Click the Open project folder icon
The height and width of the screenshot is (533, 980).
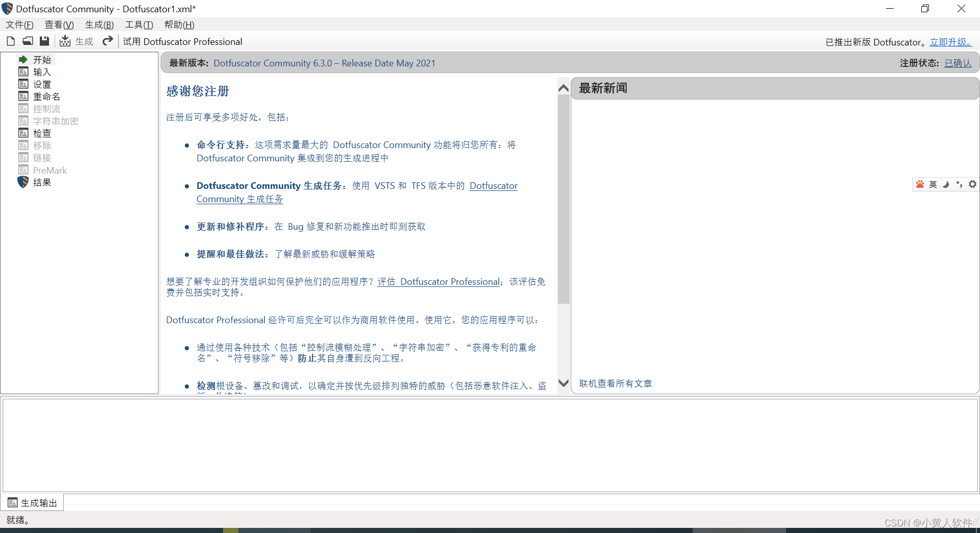coord(28,41)
